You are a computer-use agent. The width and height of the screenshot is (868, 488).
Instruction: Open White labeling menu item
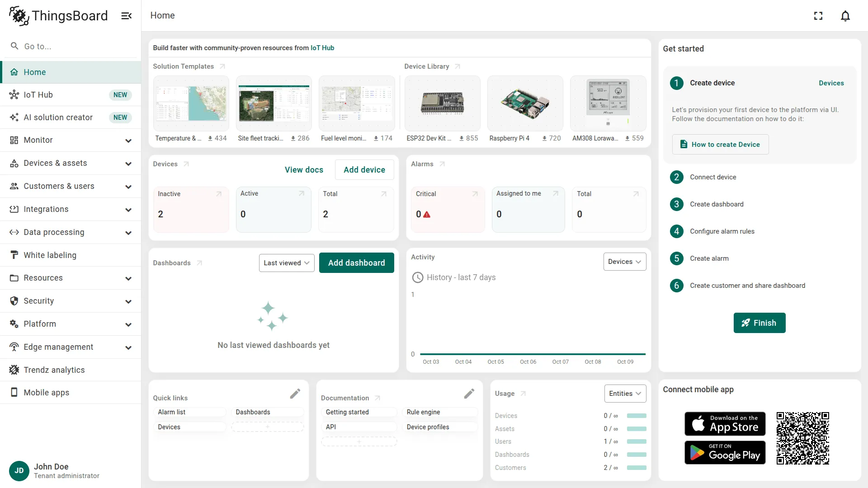point(71,255)
